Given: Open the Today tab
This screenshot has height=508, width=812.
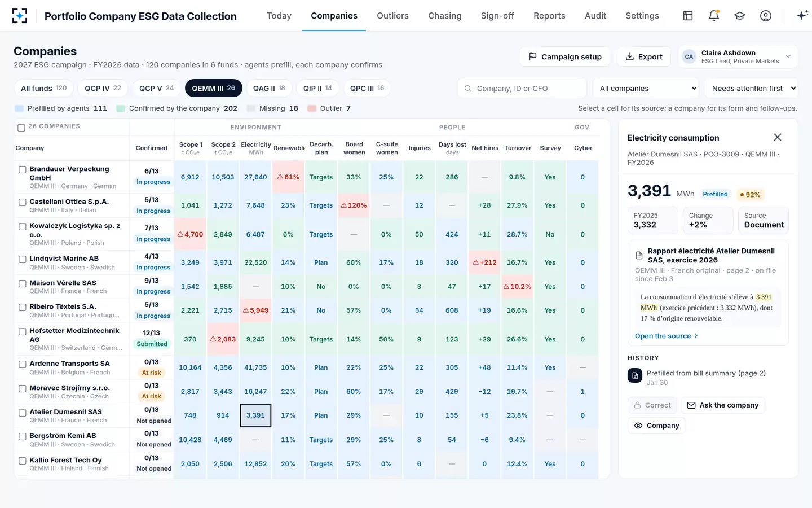Looking at the screenshot, I should point(279,16).
